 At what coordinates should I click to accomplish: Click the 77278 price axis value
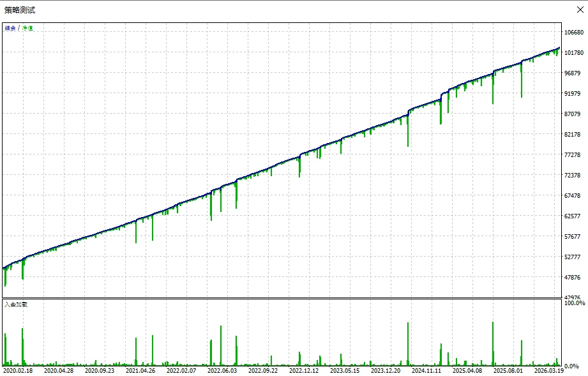(x=573, y=155)
